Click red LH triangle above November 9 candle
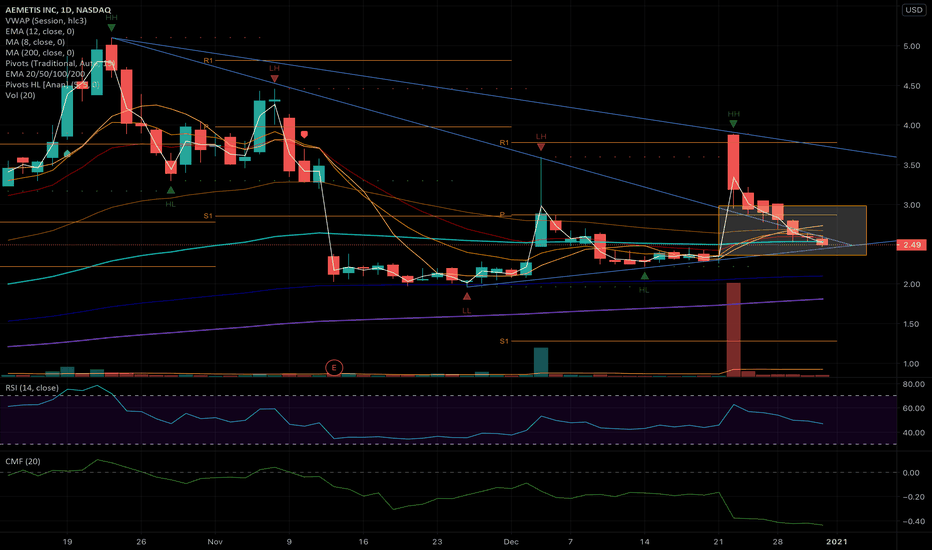The image size is (932, 550). pos(274,78)
